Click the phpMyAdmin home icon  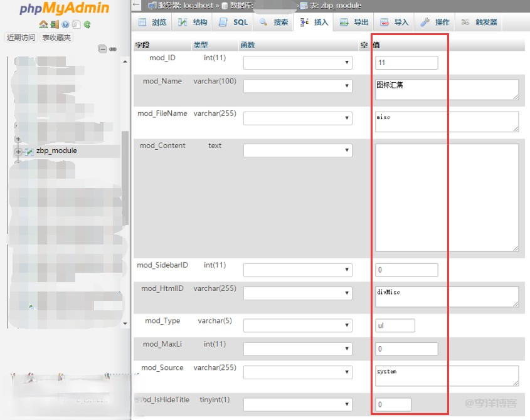point(43,24)
